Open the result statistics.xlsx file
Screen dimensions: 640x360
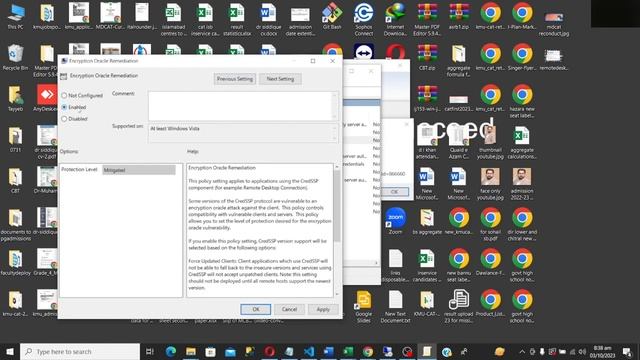point(237,19)
